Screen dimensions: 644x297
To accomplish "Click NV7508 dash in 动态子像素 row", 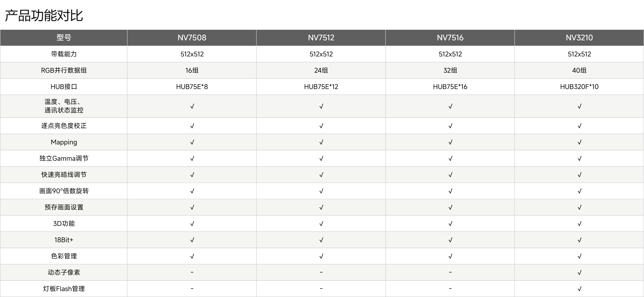I will [192, 272].
